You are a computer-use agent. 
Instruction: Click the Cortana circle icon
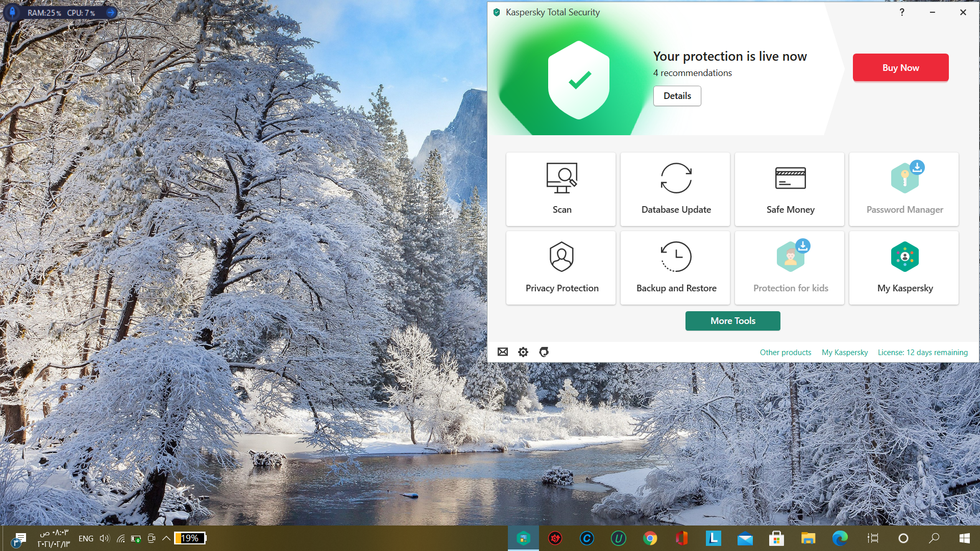tap(903, 538)
